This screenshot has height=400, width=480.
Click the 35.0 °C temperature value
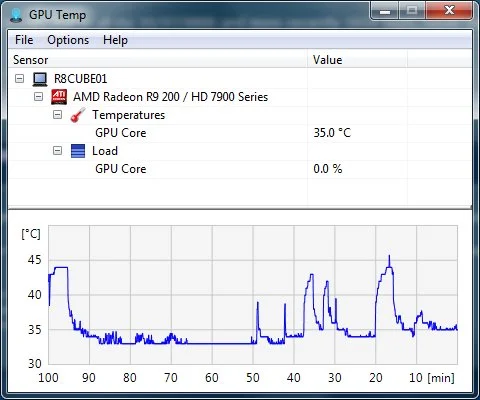pyautogui.click(x=332, y=133)
